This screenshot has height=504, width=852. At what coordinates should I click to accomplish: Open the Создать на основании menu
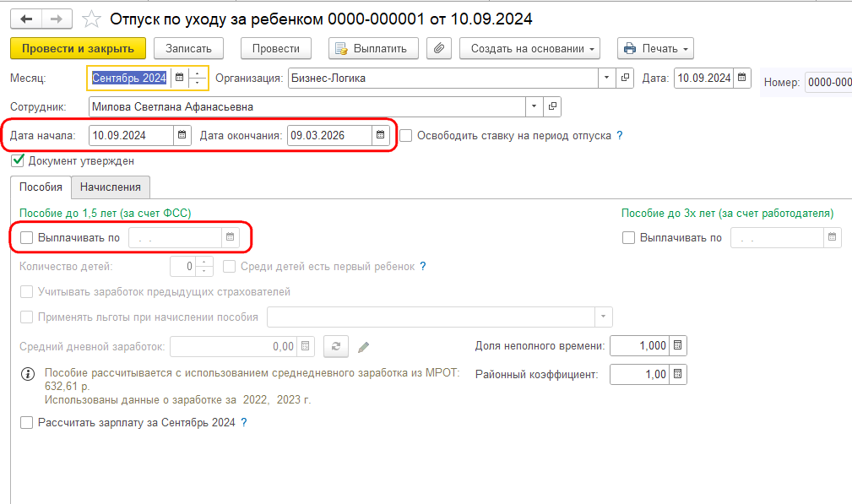click(529, 48)
